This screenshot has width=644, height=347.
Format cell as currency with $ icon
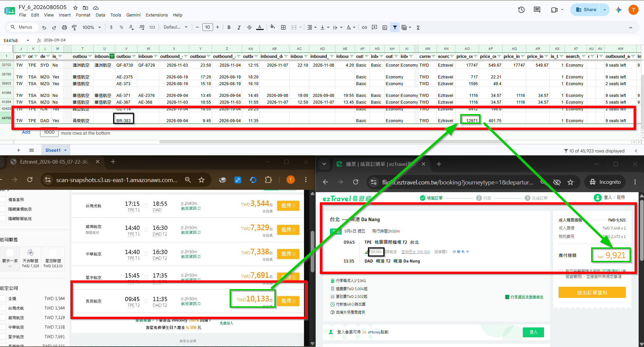coord(111,27)
